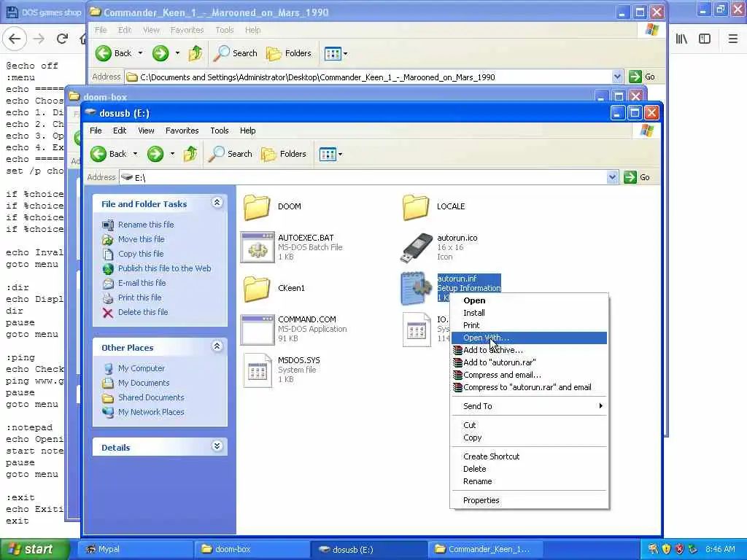The width and height of the screenshot is (747, 560).
Task: Go up one folder in dosusb window
Action: (x=190, y=154)
